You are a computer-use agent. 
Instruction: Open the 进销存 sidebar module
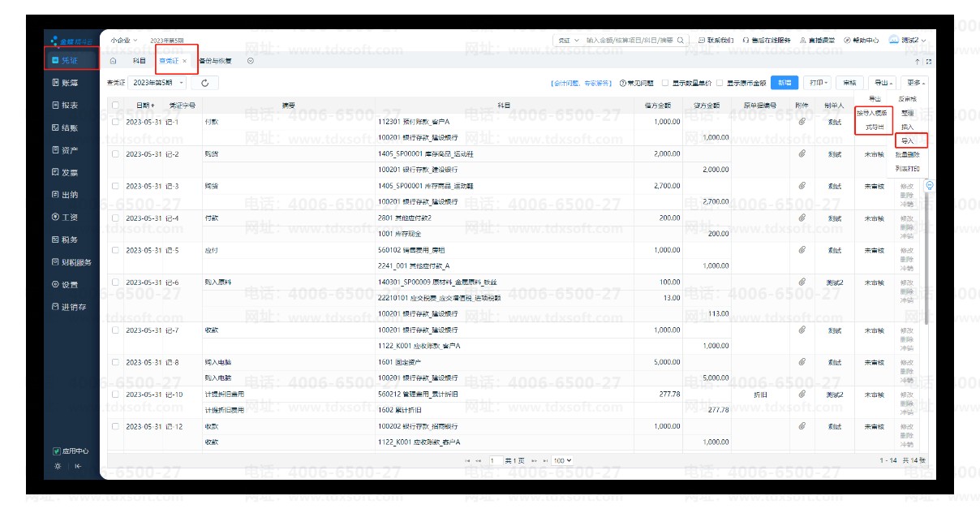(71, 307)
